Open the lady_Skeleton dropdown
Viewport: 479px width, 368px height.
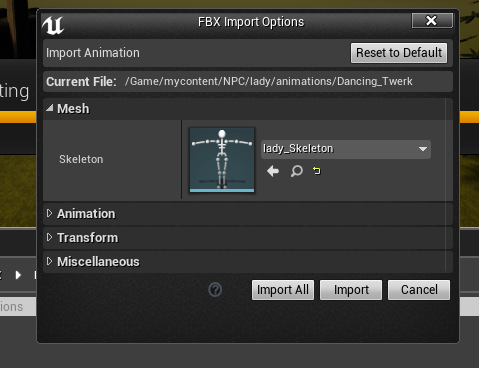click(x=346, y=149)
